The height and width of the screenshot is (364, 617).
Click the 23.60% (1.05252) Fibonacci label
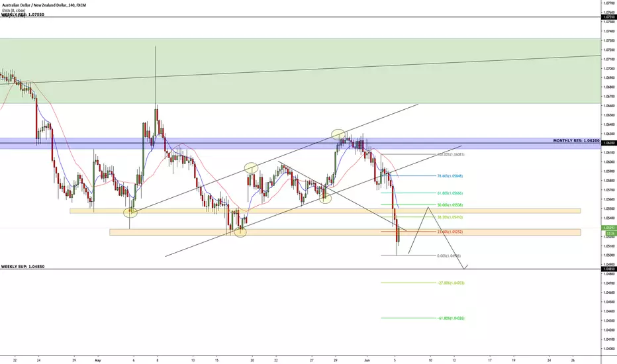pyautogui.click(x=450, y=232)
